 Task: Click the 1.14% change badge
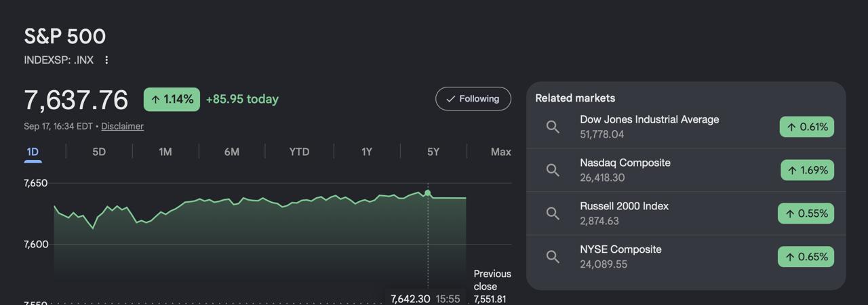(172, 100)
